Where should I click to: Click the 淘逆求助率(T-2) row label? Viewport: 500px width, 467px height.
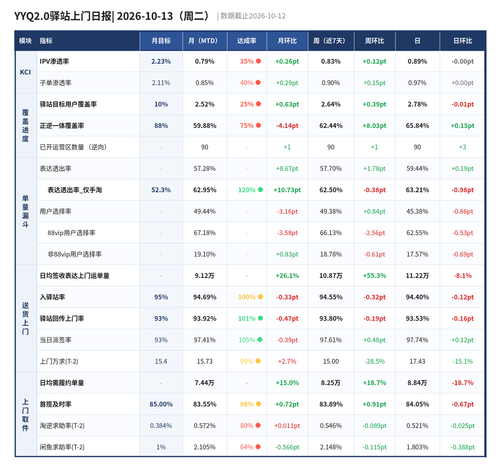point(62,425)
